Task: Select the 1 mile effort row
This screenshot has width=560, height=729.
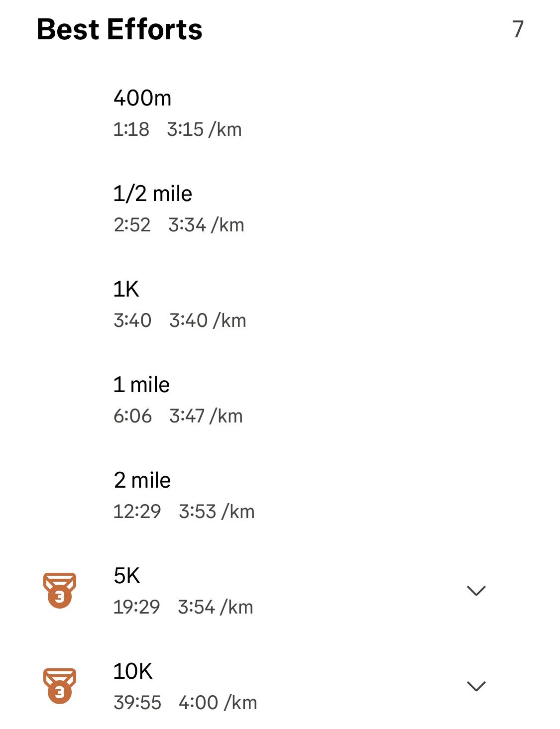Action: click(x=280, y=400)
